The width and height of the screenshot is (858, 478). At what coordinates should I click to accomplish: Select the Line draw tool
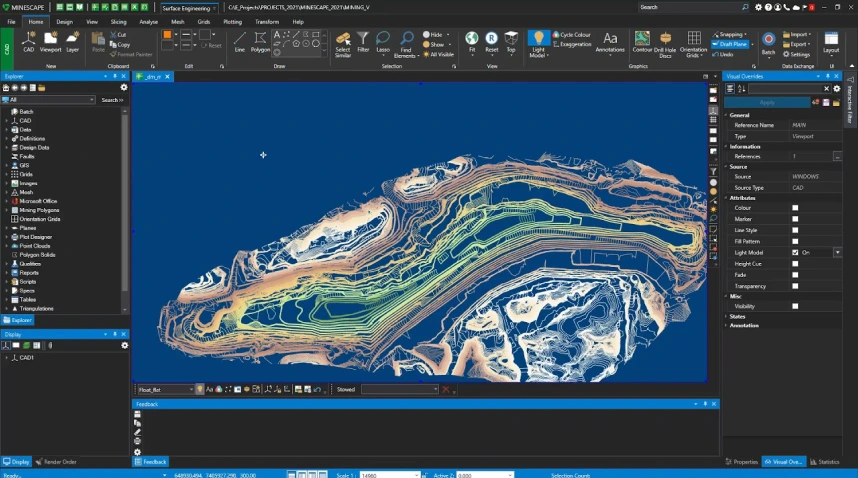click(239, 42)
